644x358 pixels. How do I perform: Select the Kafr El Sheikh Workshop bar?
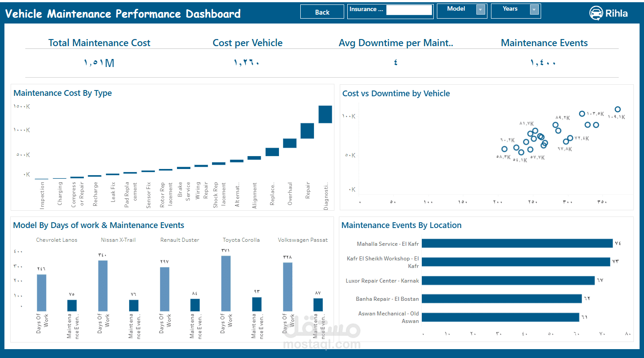coord(516,262)
